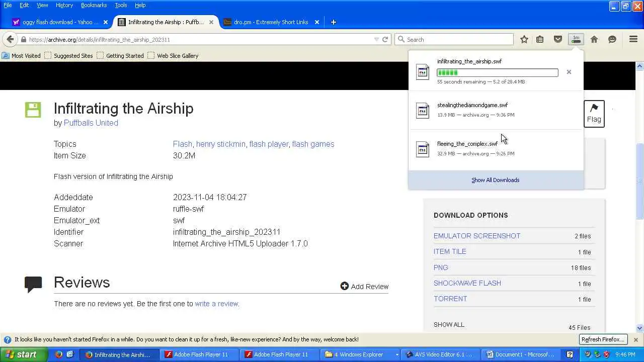Screen dimensions: 644x362
Task: Click the flash games topic link
Action: 313,144
